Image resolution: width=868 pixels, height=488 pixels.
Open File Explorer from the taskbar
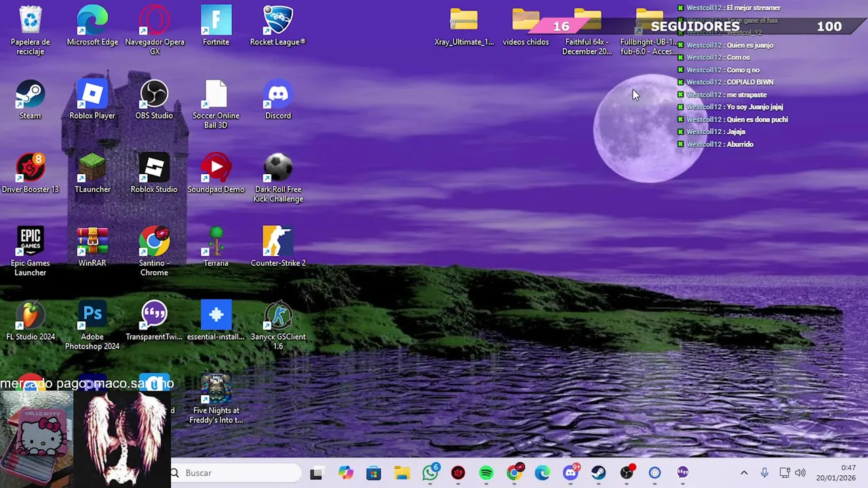[402, 473]
